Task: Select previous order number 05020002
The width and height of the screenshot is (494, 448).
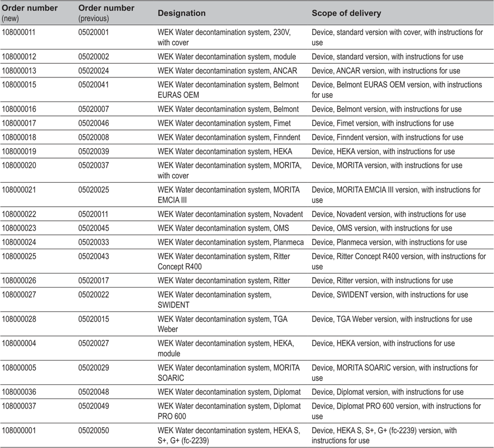Action: pyautogui.click(x=93, y=57)
